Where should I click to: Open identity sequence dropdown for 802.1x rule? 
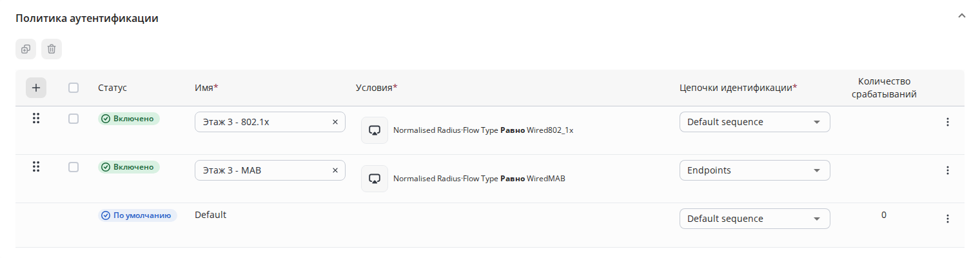coord(754,122)
